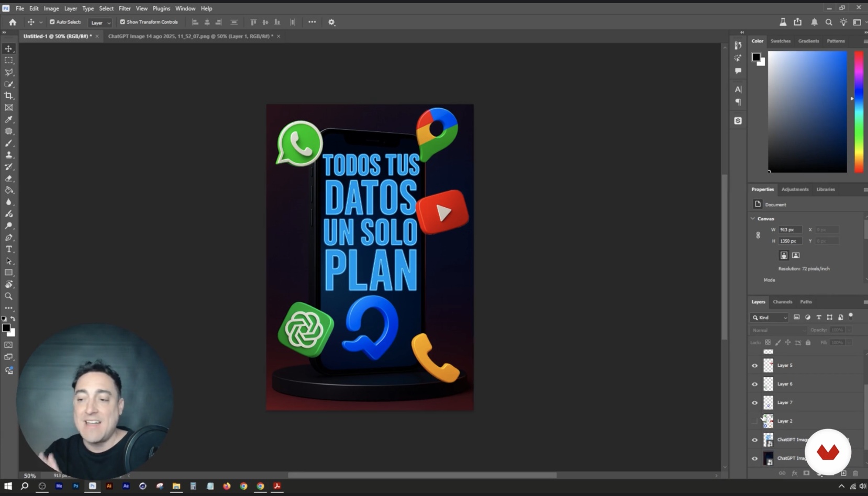This screenshot has height=496, width=868.
Task: Toggle pixel layer filter icon
Action: [797, 318]
